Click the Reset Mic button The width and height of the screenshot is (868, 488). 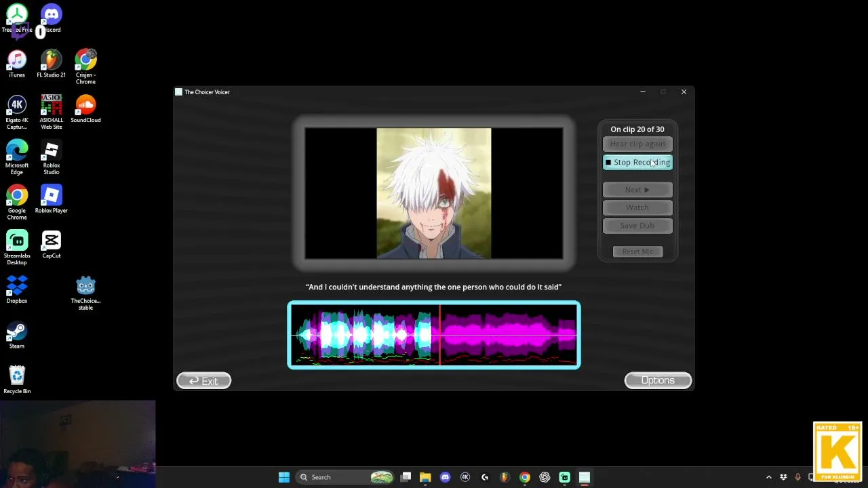coord(637,251)
